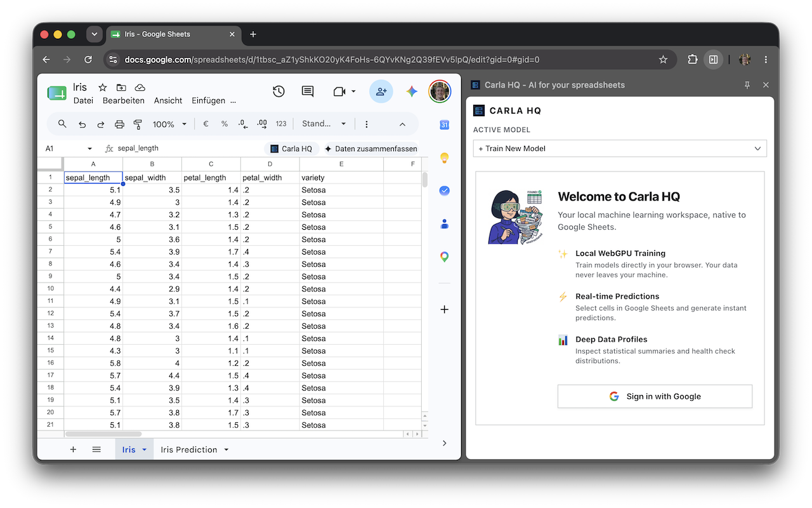Open the Google account avatar in Sheets
This screenshot has width=812, height=508.
click(x=439, y=91)
